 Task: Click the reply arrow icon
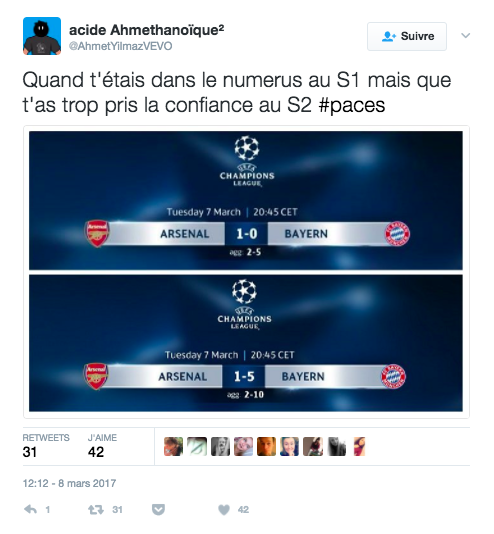(x=31, y=510)
